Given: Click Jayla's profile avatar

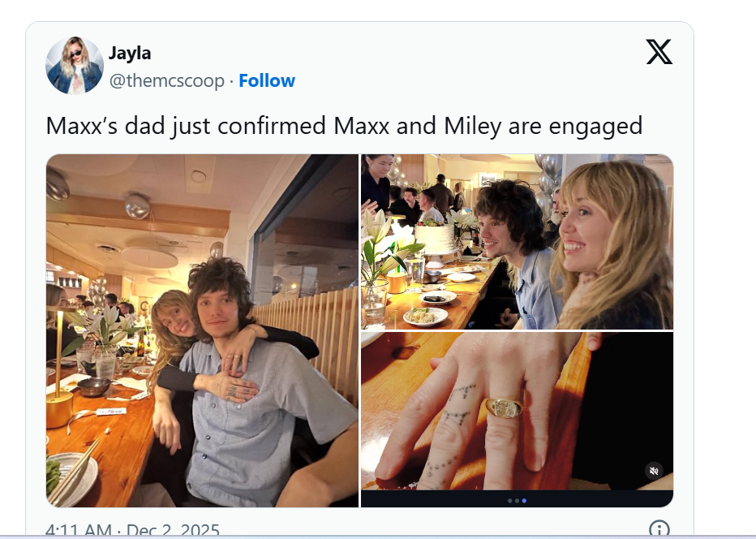Looking at the screenshot, I should click(x=74, y=65).
